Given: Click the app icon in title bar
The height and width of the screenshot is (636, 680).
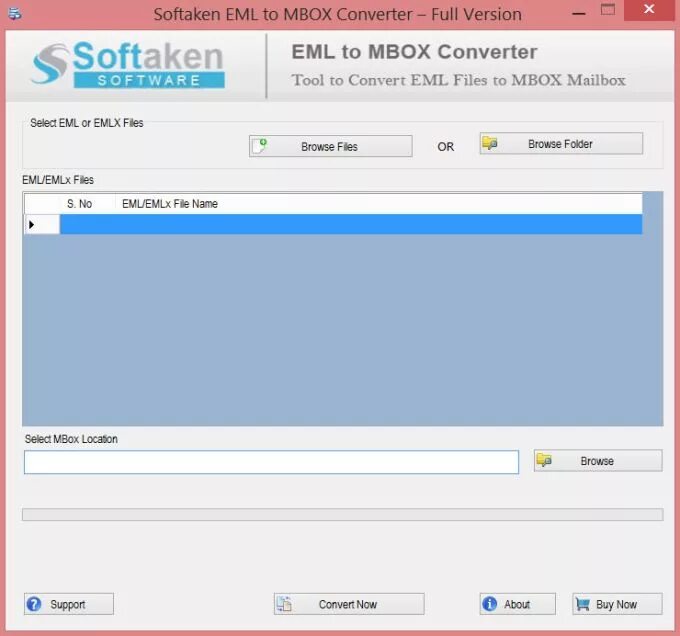Looking at the screenshot, I should (15, 13).
